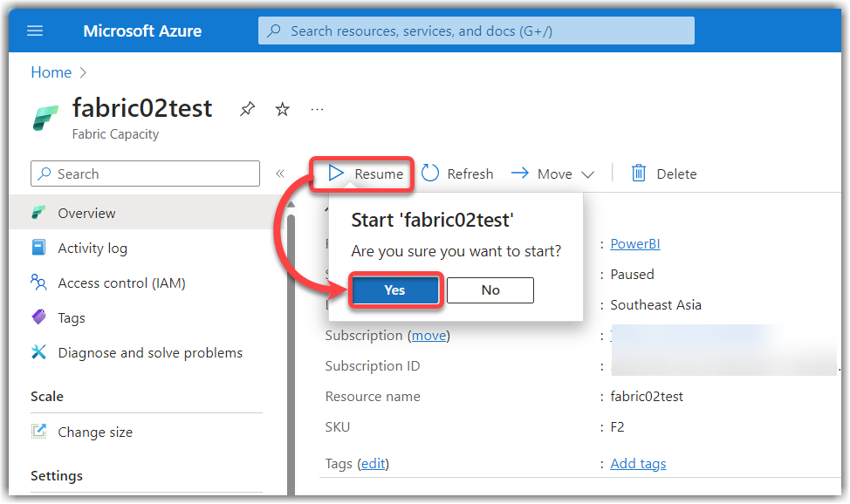Select the resource name value fabric02test

(x=647, y=397)
